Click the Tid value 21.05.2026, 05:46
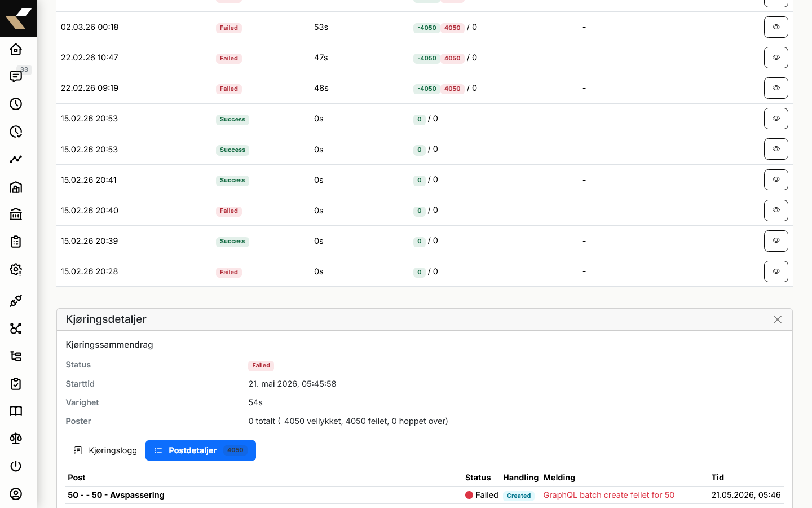This screenshot has height=508, width=812. coord(746,495)
